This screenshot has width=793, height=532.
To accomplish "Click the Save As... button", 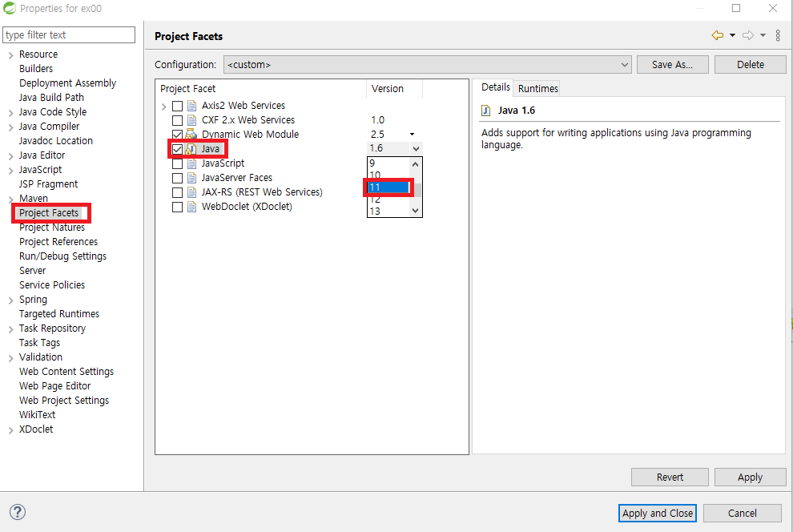I will 672,65.
